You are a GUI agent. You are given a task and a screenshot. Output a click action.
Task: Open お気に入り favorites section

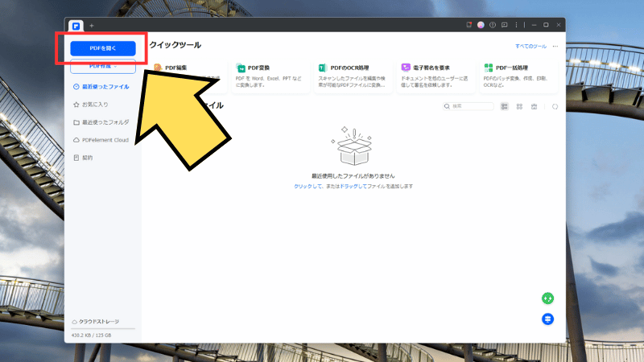coord(91,105)
